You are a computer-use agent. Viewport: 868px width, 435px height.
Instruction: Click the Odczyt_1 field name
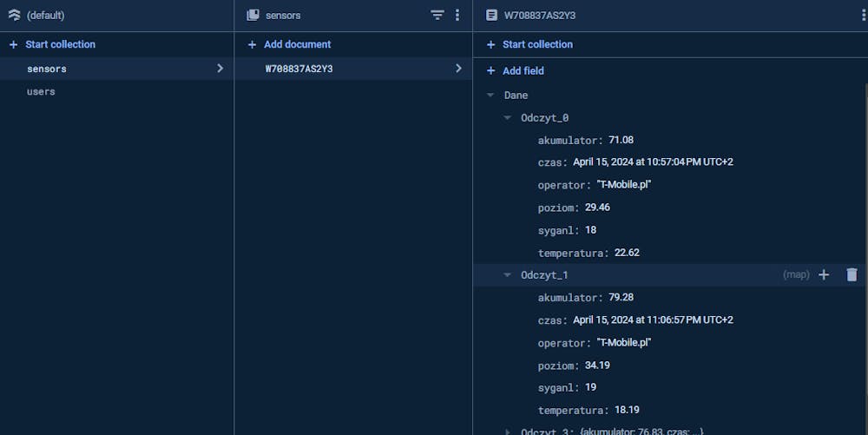click(x=545, y=275)
